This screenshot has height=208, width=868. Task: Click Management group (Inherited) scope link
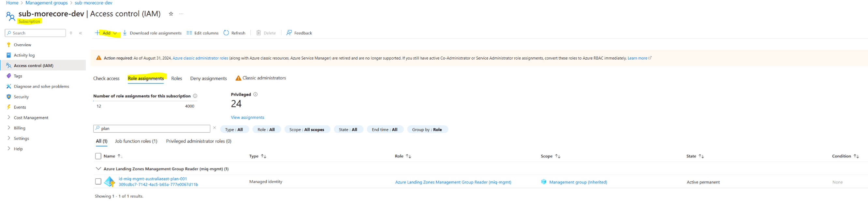578,182
